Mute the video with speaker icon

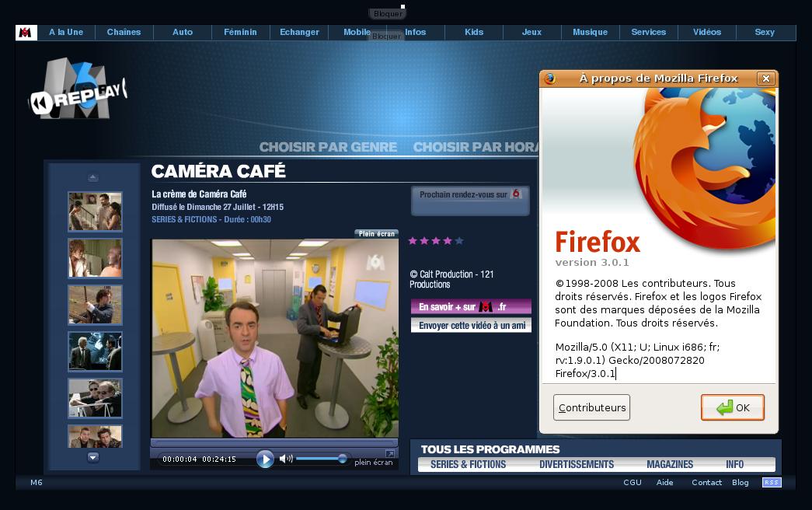[x=286, y=459]
